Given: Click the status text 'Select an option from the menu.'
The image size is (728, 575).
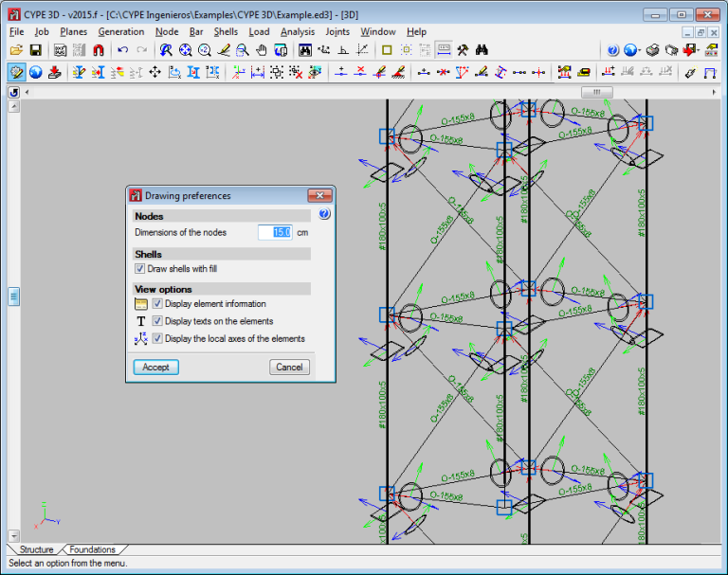Looking at the screenshot, I should pos(68,563).
